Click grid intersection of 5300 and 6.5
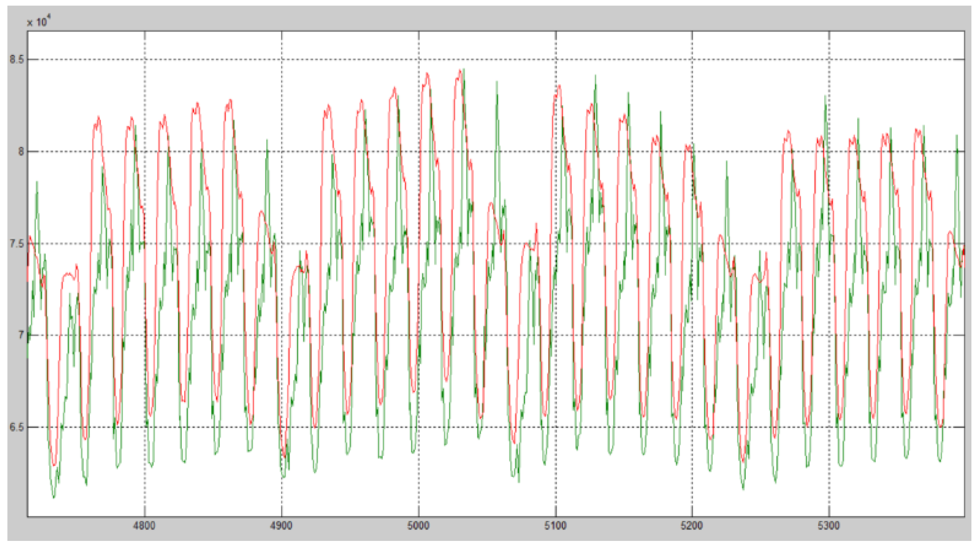 [829, 427]
